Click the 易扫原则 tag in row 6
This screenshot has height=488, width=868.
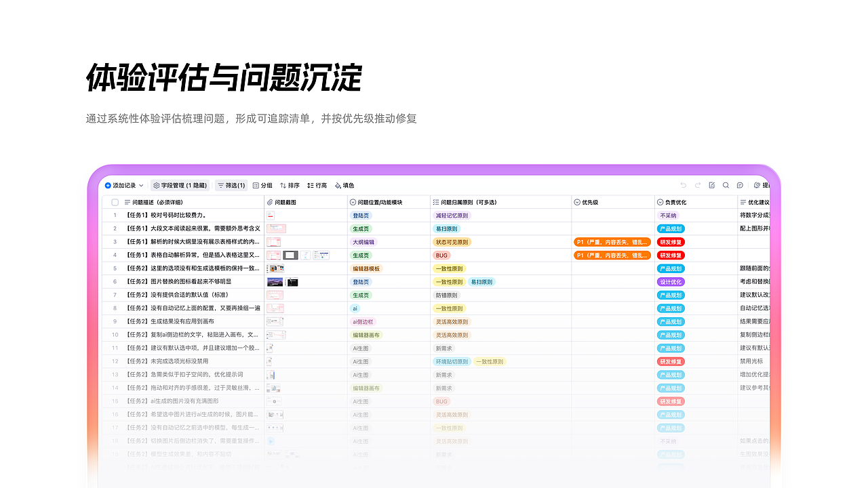(x=482, y=281)
